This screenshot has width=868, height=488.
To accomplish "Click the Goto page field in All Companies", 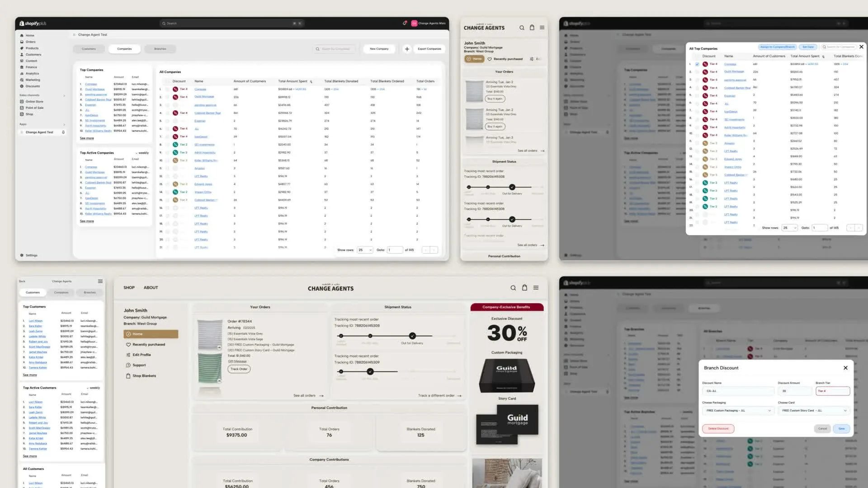I will click(395, 250).
